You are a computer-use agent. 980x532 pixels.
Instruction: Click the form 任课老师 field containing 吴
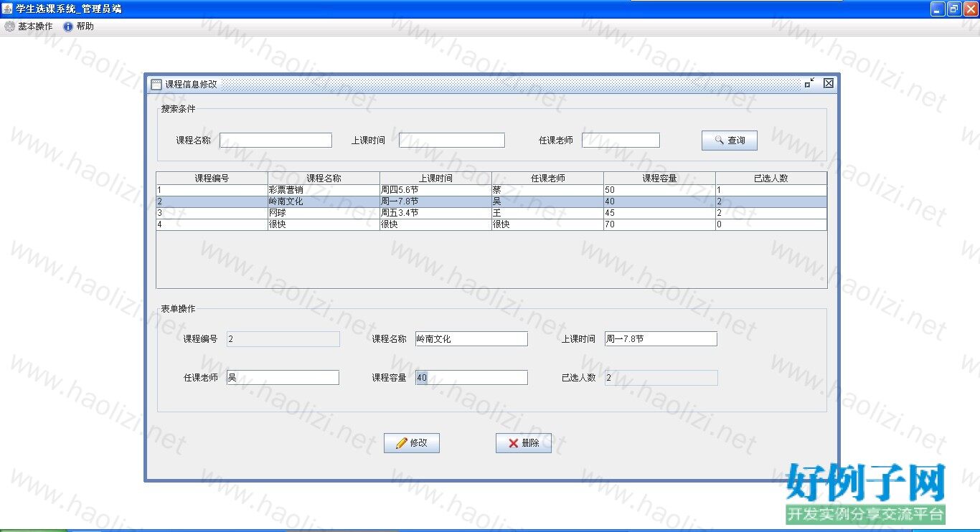(283, 378)
